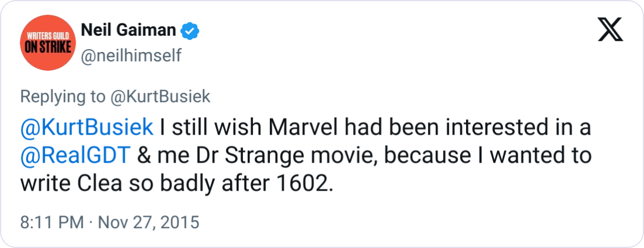Image resolution: width=644 pixels, height=248 pixels.
Task: Click the 'ON STRIKE' text inside the avatar
Action: [x=47, y=47]
